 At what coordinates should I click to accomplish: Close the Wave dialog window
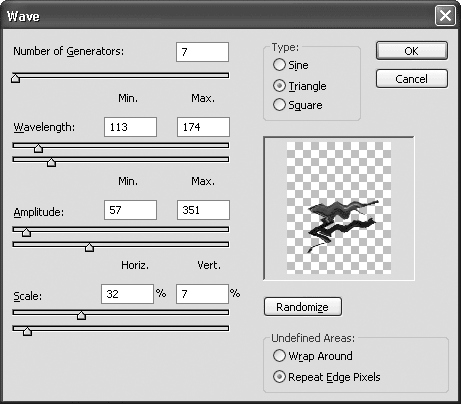pos(445,16)
